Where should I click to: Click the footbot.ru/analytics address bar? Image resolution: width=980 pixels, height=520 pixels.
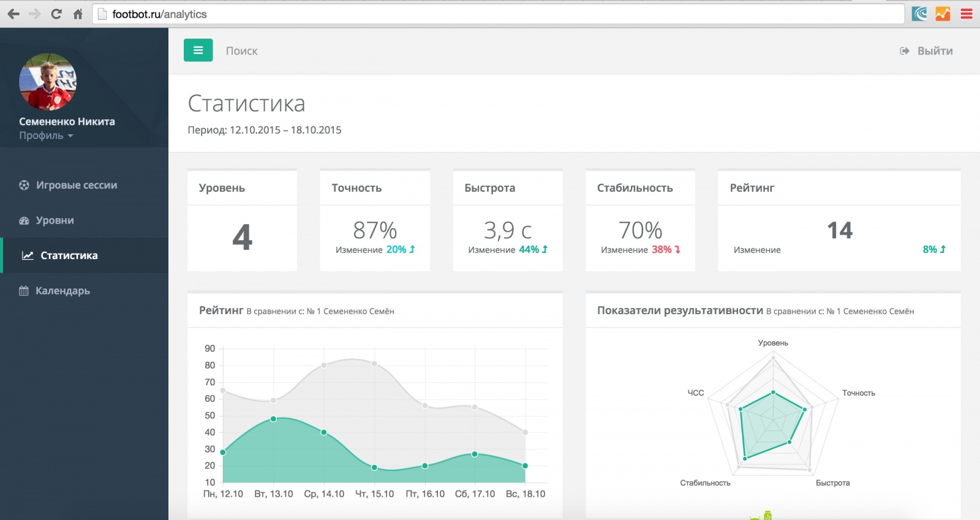pyautogui.click(x=498, y=13)
